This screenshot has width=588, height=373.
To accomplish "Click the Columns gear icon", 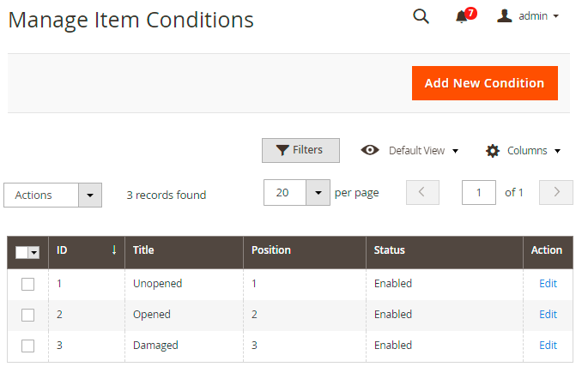I will click(493, 151).
